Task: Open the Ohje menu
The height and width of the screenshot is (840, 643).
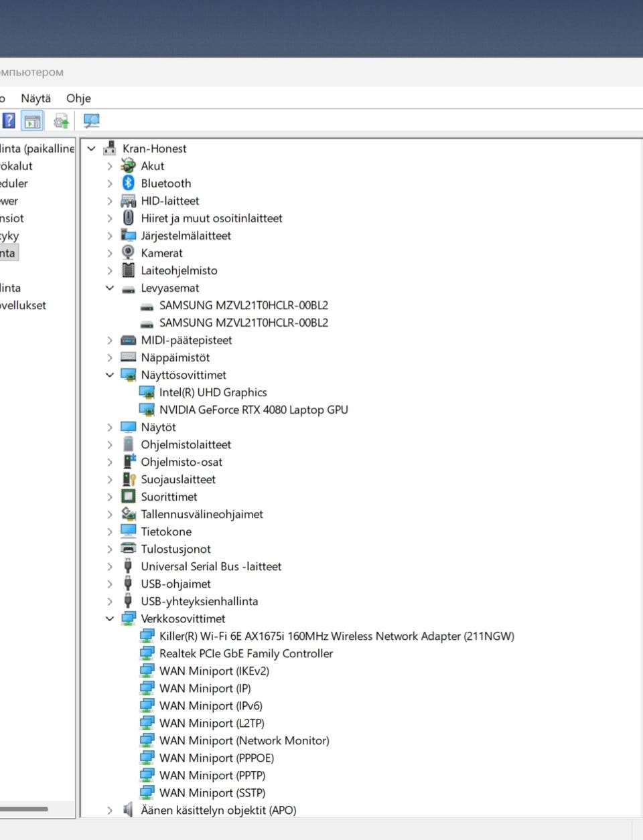Action: point(78,98)
